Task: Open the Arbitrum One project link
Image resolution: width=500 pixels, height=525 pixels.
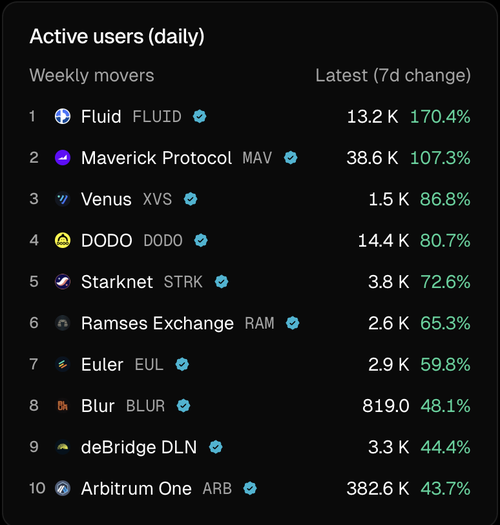Action: [136, 488]
